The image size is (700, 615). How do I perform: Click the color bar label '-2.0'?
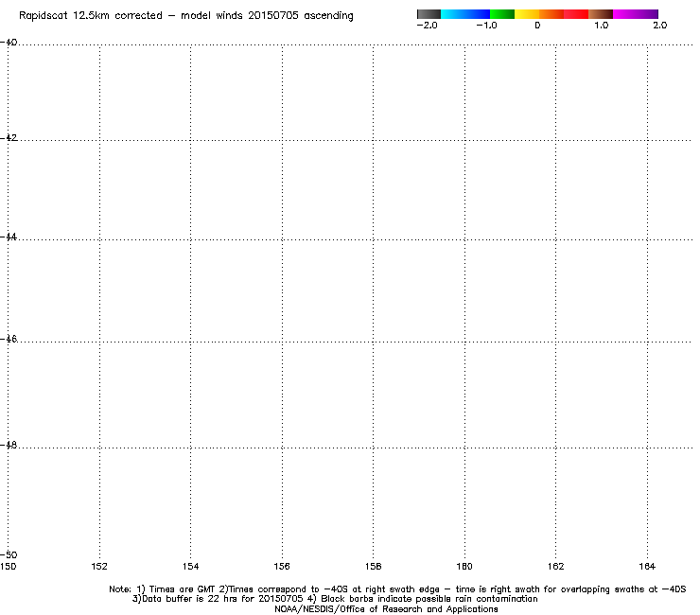tap(428, 26)
